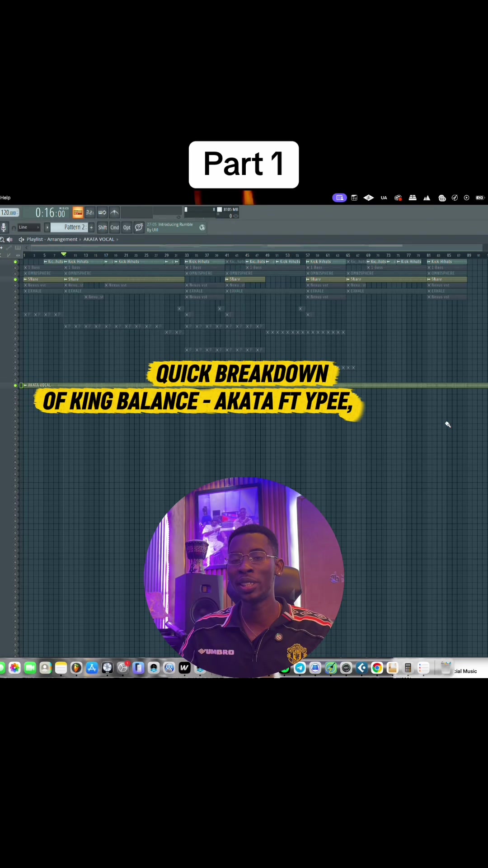Click the CPU memory 8105 MB meter
The image size is (488, 868).
coord(211,212)
